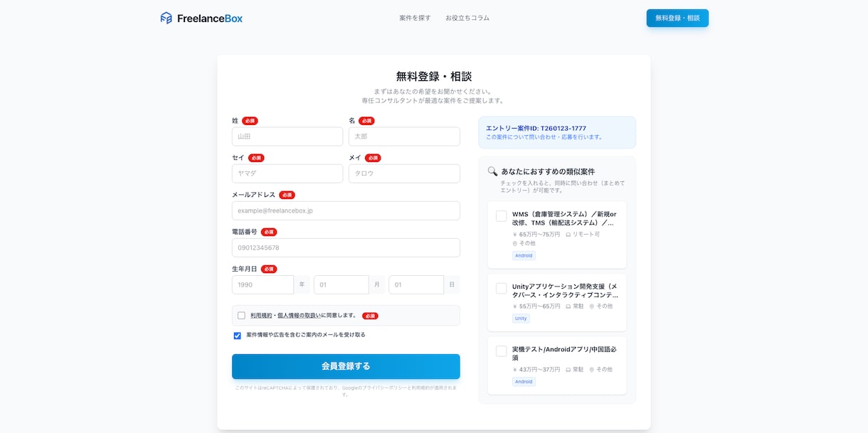Select the birth year field

263,284
